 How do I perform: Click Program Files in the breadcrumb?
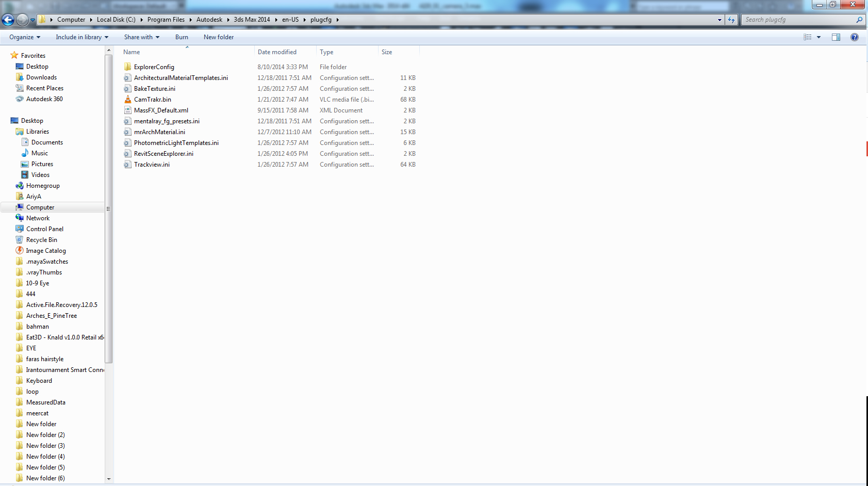point(166,20)
